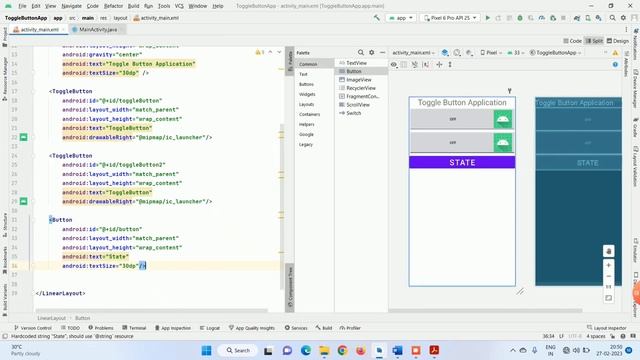This screenshot has width=640, height=360.
Task: Open the Logcat tool window
Action: pos(210,328)
